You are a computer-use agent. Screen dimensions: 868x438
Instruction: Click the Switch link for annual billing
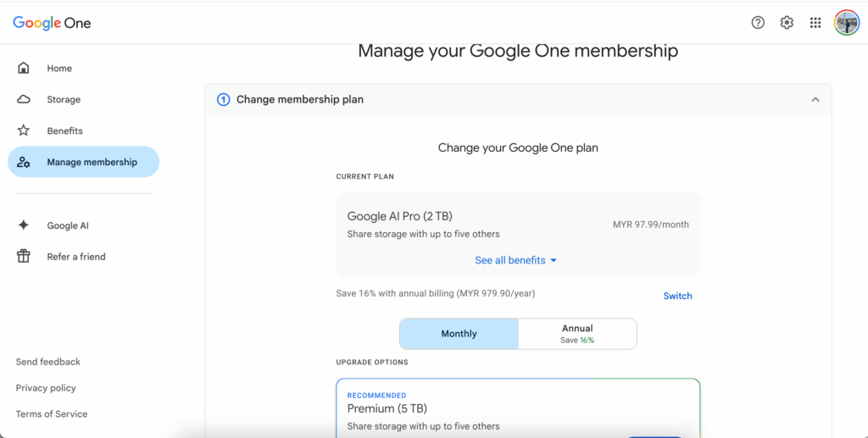tap(677, 296)
